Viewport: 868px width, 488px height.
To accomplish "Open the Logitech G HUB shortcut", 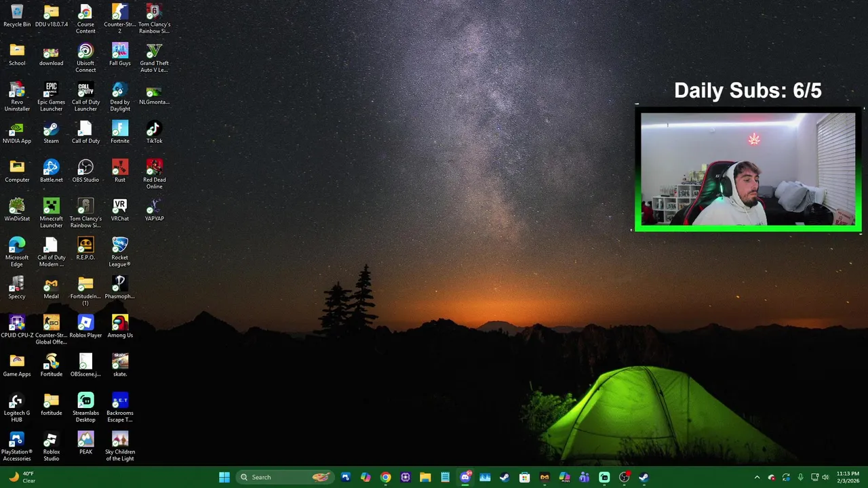I will [17, 408].
